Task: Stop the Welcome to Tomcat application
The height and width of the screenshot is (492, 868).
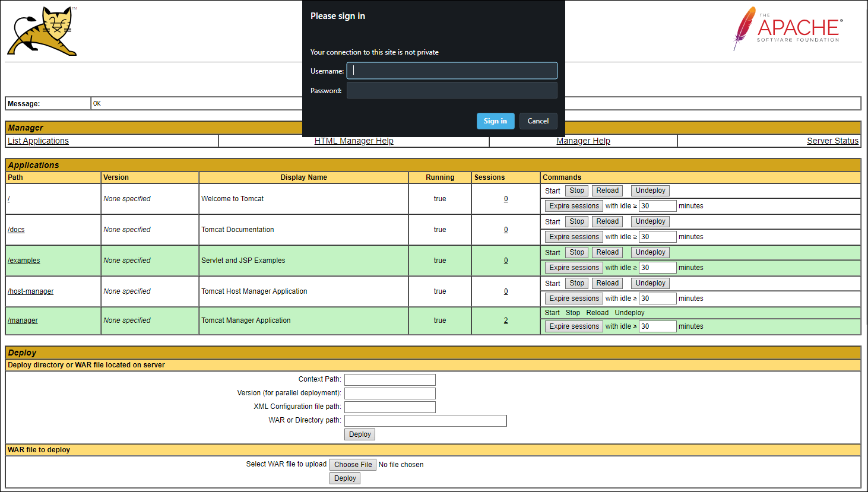Action: [577, 191]
